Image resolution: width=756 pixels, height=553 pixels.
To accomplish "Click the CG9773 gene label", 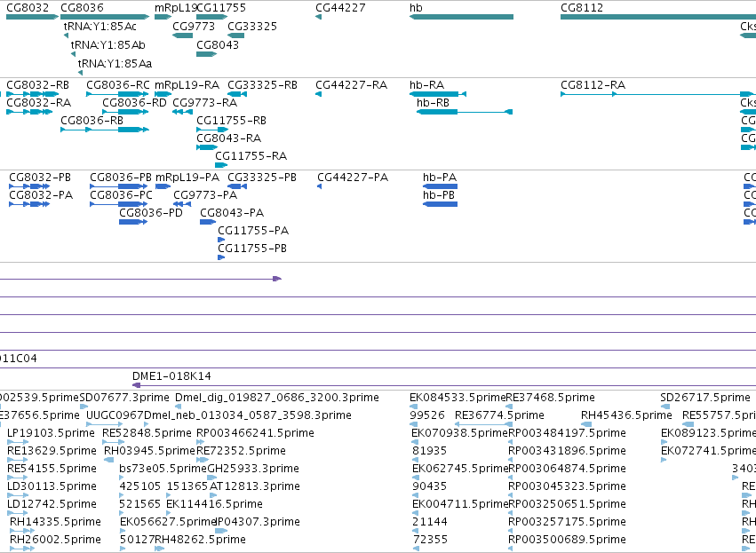I will click(x=194, y=26).
